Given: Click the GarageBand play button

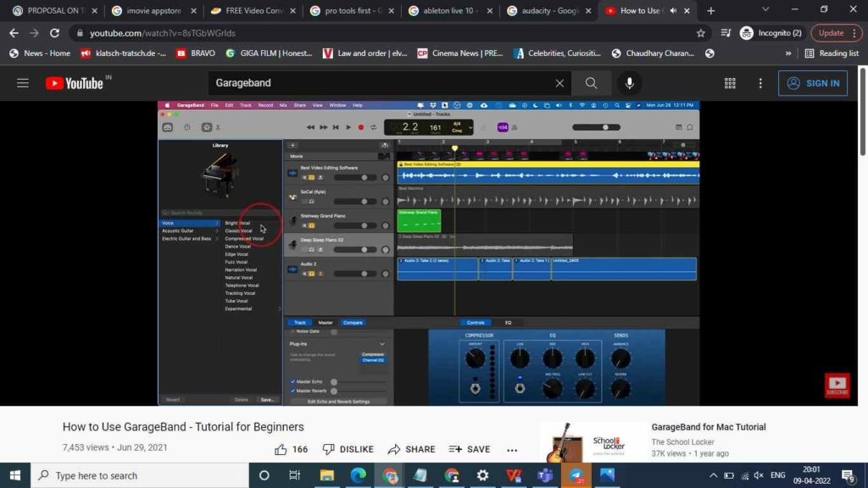Looking at the screenshot, I should tap(348, 127).
